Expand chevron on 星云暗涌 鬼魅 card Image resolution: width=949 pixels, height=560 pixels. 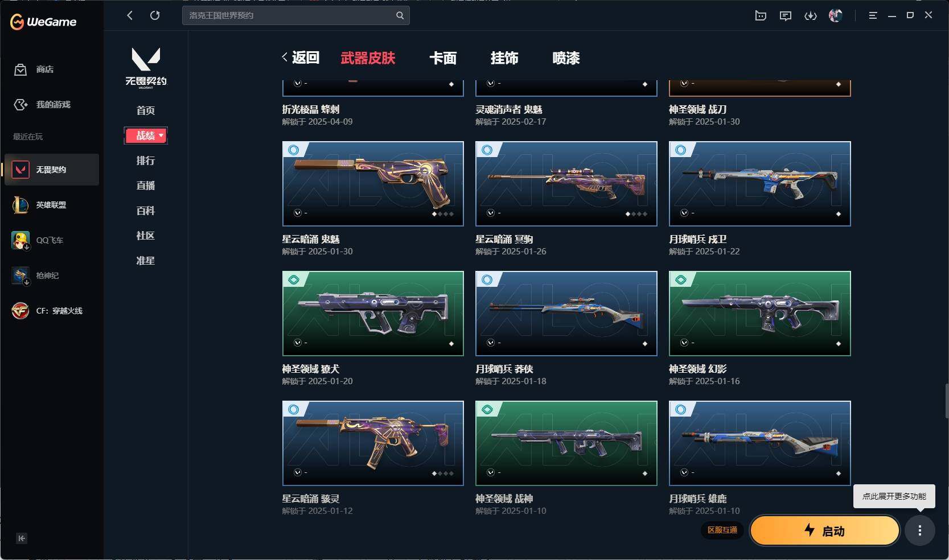pyautogui.click(x=297, y=213)
